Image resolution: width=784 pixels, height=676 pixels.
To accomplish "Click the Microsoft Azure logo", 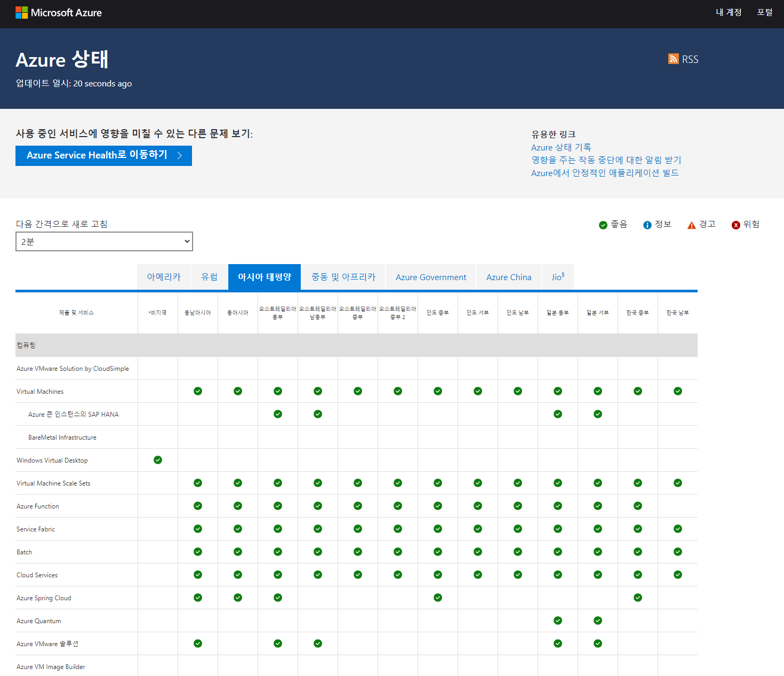I will pos(59,13).
